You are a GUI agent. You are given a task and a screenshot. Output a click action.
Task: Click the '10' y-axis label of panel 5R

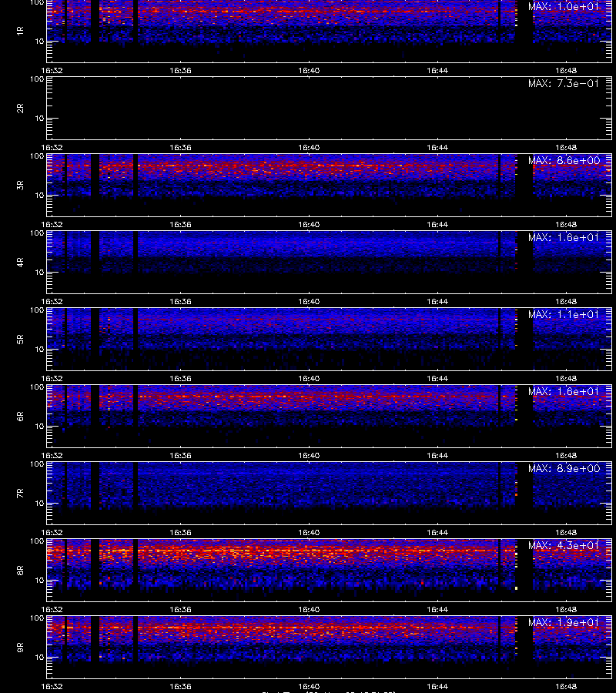[40, 349]
